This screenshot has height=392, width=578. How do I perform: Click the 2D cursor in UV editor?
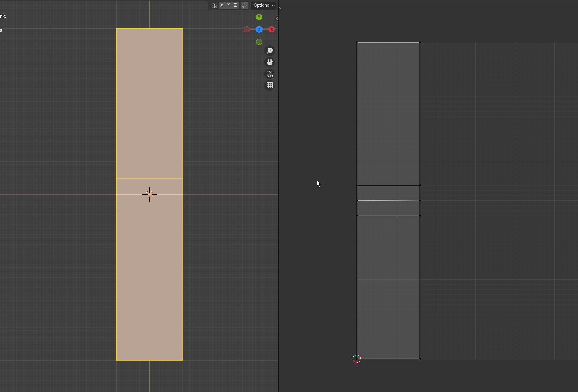pos(357,359)
